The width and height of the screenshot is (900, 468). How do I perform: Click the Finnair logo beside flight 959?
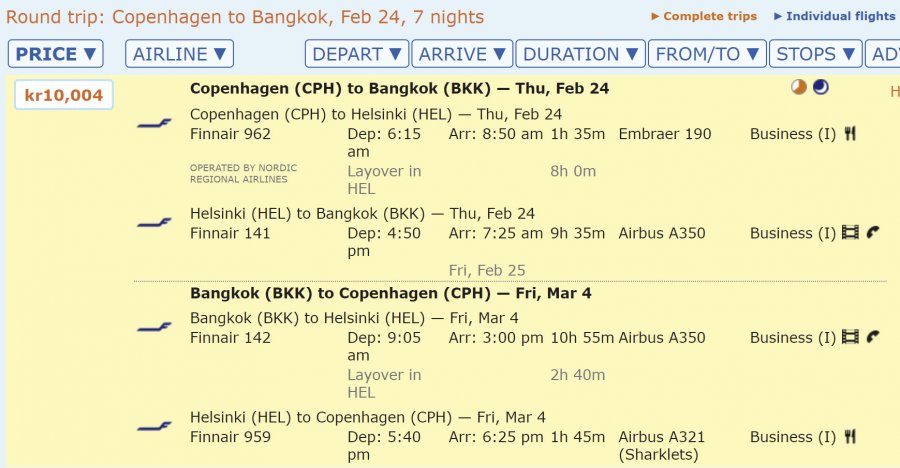pos(154,427)
